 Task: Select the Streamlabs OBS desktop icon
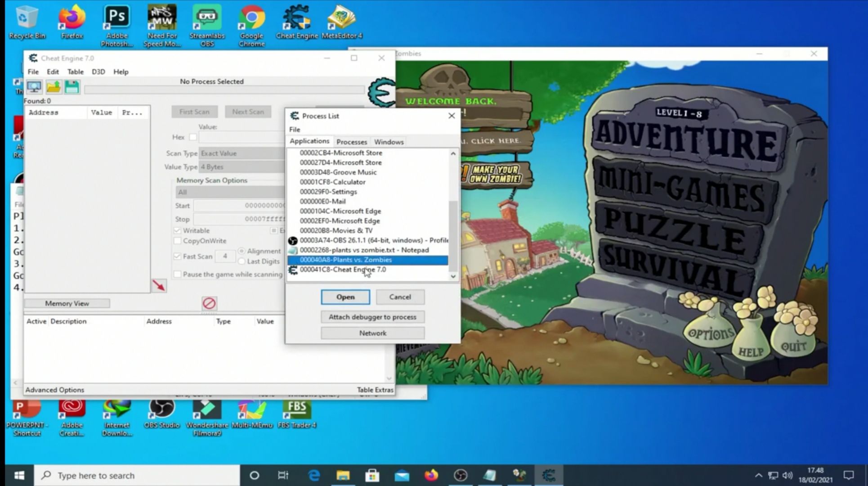207,26
